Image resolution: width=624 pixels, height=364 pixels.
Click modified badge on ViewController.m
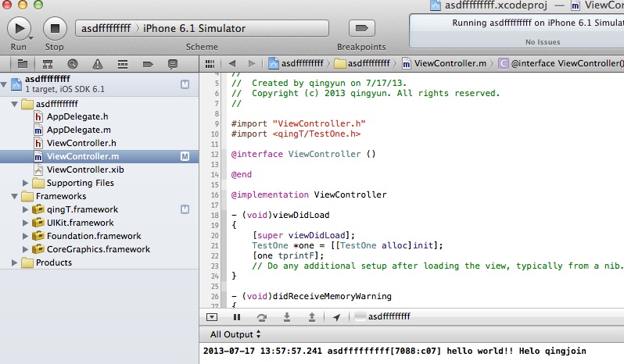[x=185, y=156]
